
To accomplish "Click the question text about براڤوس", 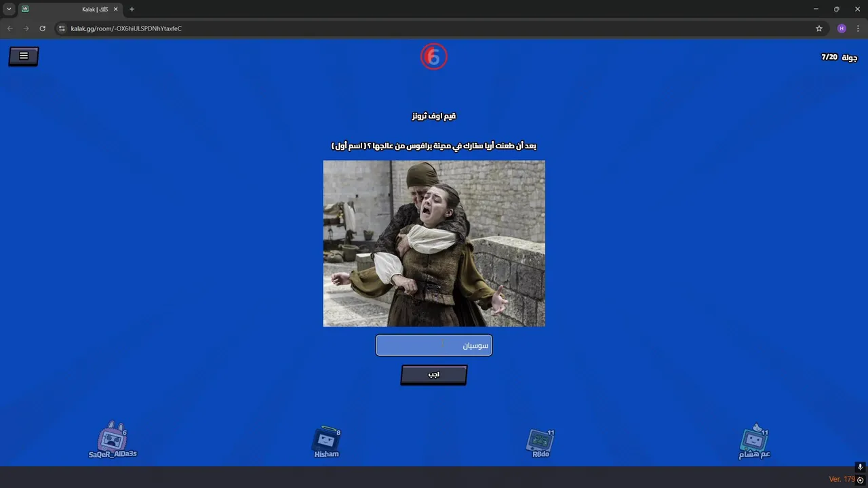I will pyautogui.click(x=434, y=146).
